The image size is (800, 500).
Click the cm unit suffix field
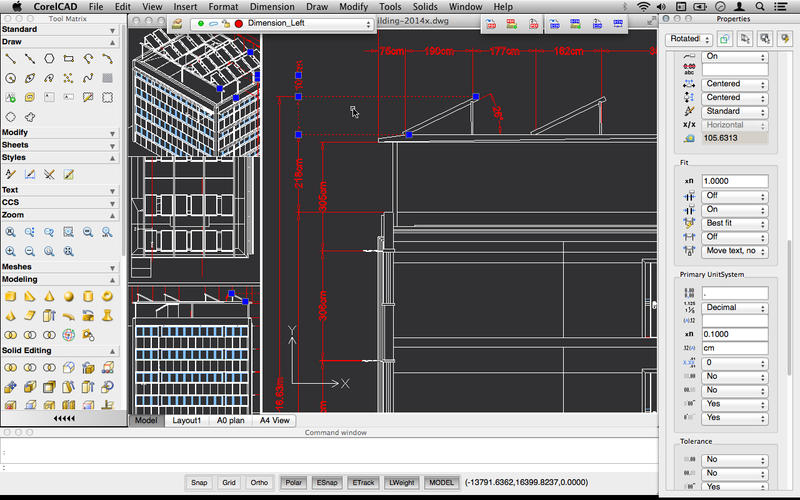pyautogui.click(x=735, y=348)
